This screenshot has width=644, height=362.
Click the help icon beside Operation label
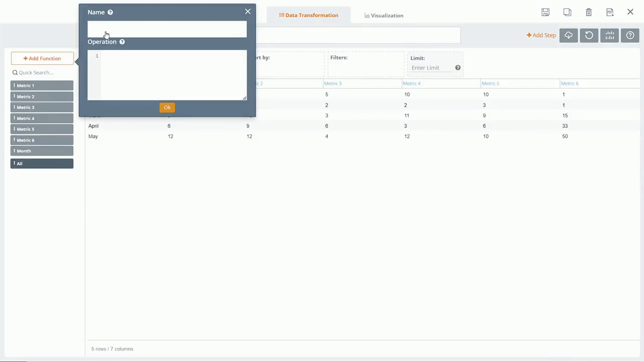pyautogui.click(x=122, y=42)
